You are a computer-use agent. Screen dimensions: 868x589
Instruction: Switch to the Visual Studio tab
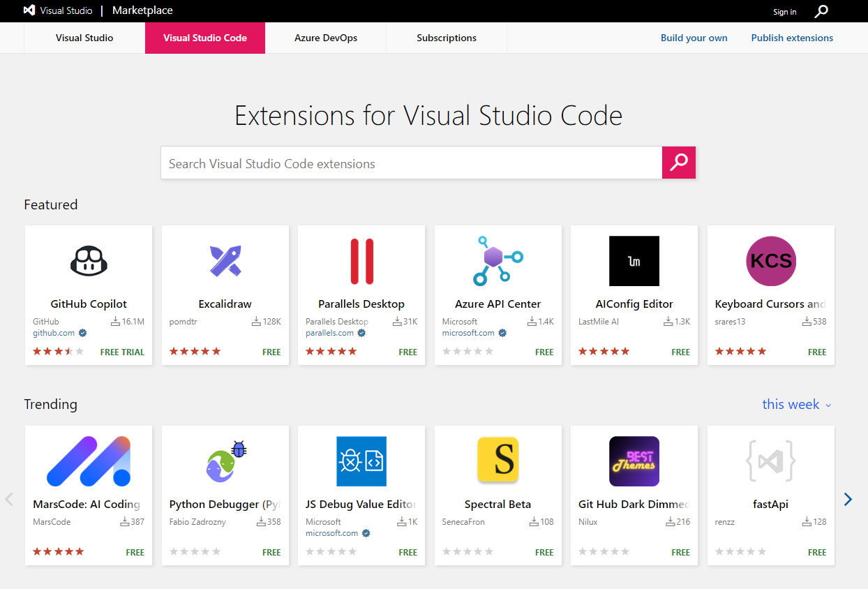pyautogui.click(x=84, y=38)
